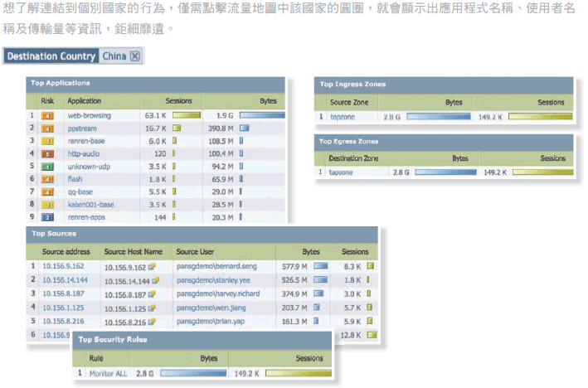Click the host icon next to 10.156.8.187
This screenshot has width=588, height=388.
(x=153, y=294)
